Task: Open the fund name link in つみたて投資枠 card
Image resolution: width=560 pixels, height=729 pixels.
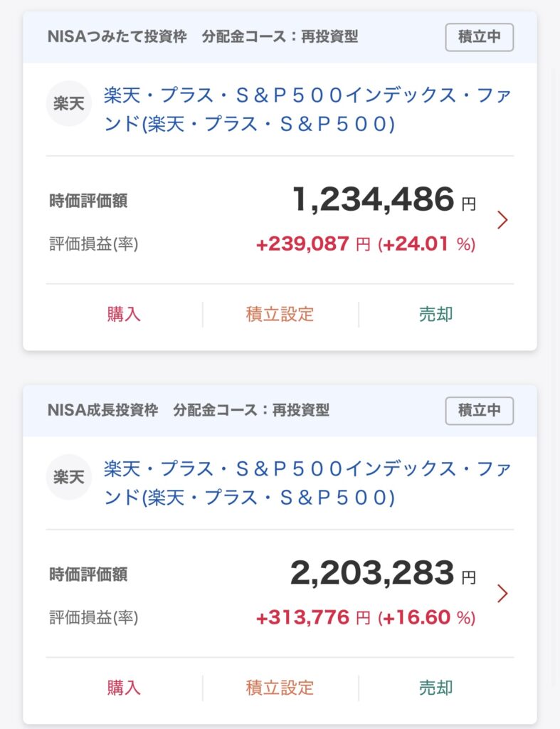Action: point(307,109)
